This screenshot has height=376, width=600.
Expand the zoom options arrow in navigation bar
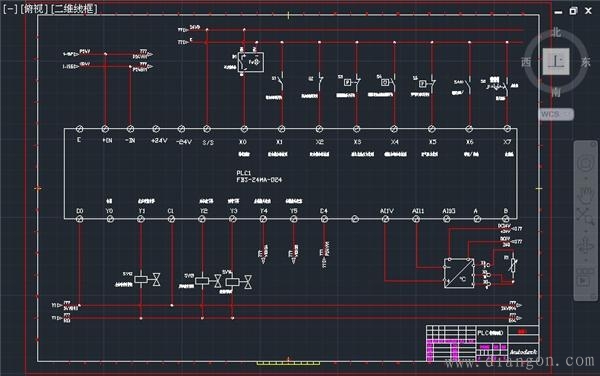pyautogui.click(x=585, y=231)
